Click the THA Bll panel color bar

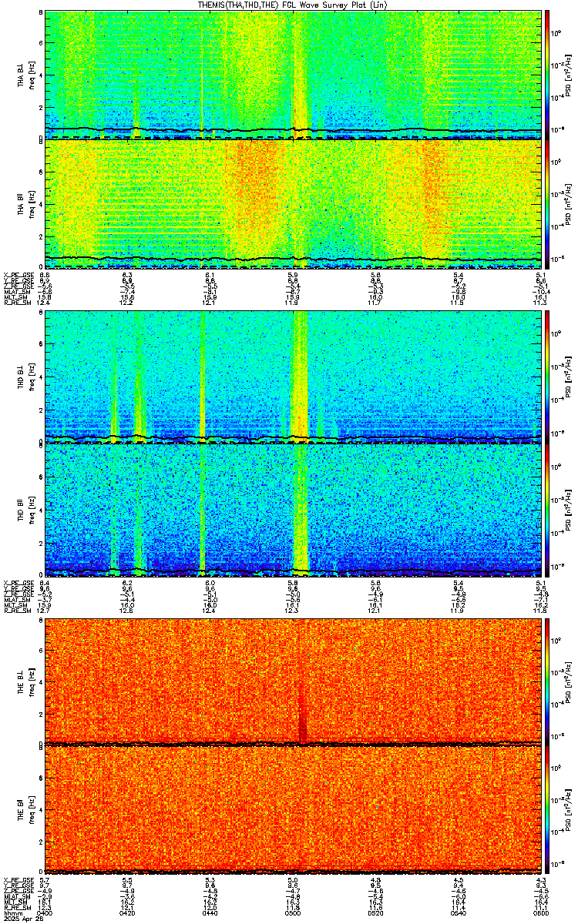pos(547,204)
